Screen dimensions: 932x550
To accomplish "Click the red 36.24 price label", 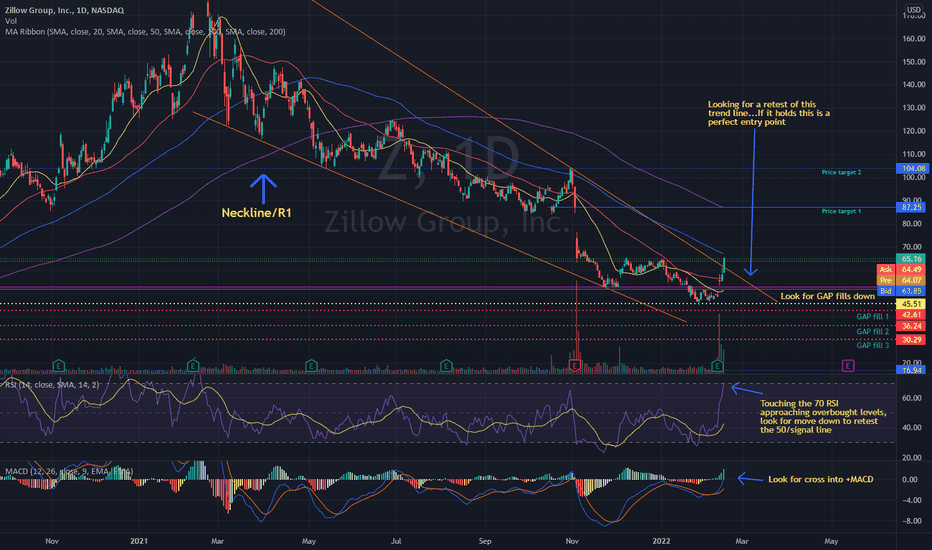I will (x=912, y=326).
